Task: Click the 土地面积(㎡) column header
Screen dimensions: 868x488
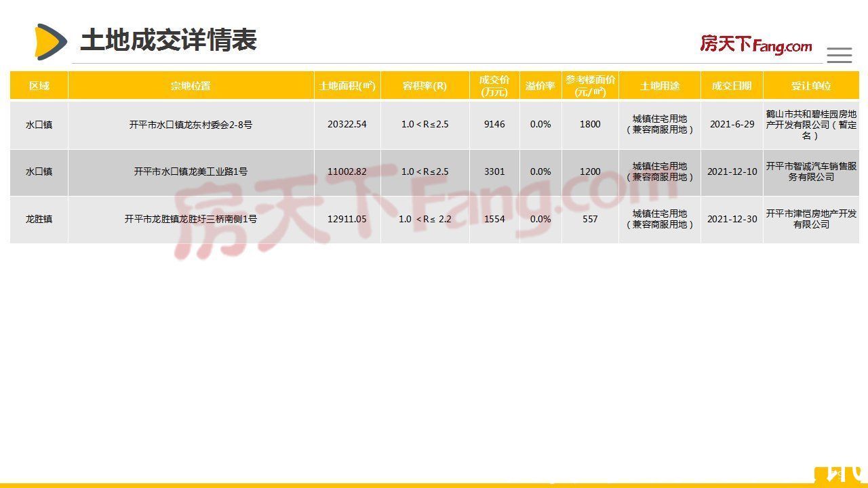Action: [x=347, y=86]
